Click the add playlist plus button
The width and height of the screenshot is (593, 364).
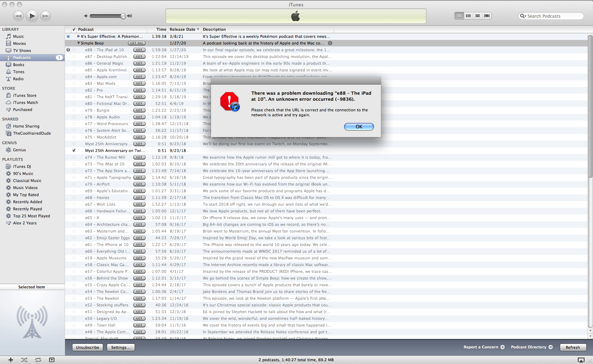coord(11,360)
